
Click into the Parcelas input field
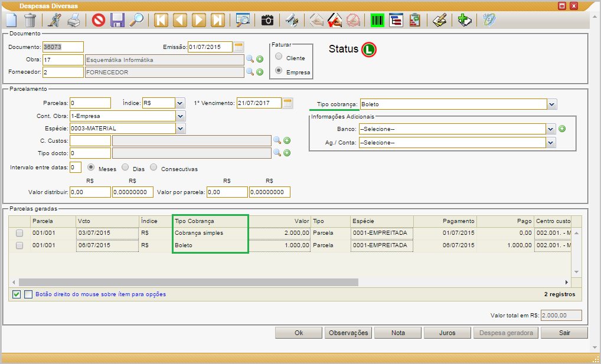tap(90, 103)
